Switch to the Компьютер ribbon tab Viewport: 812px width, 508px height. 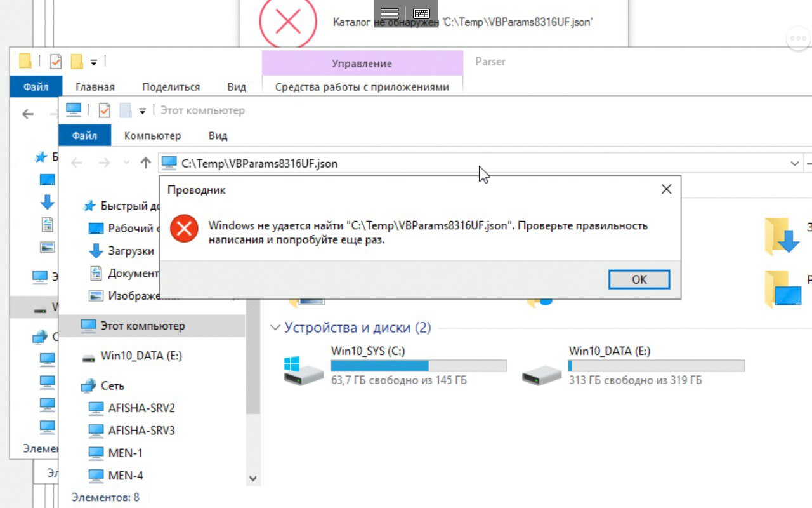(x=152, y=136)
